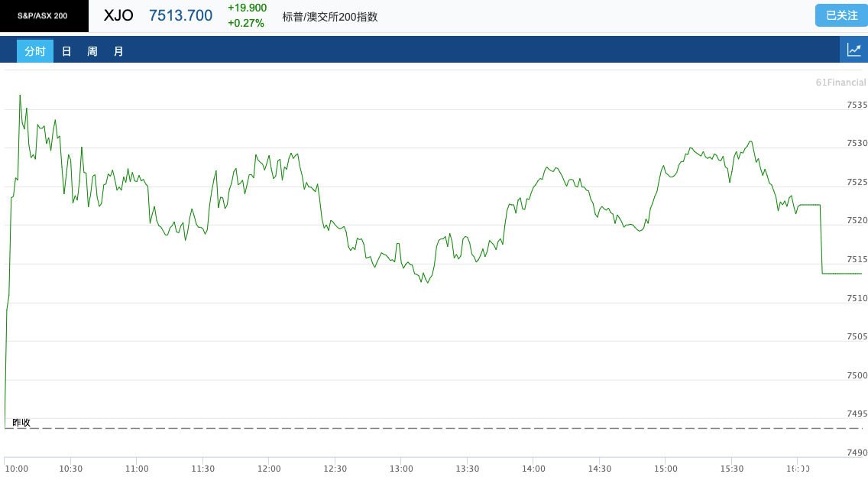Click the 昨收 previous close label
The width and height of the screenshot is (868, 477).
[x=21, y=422]
